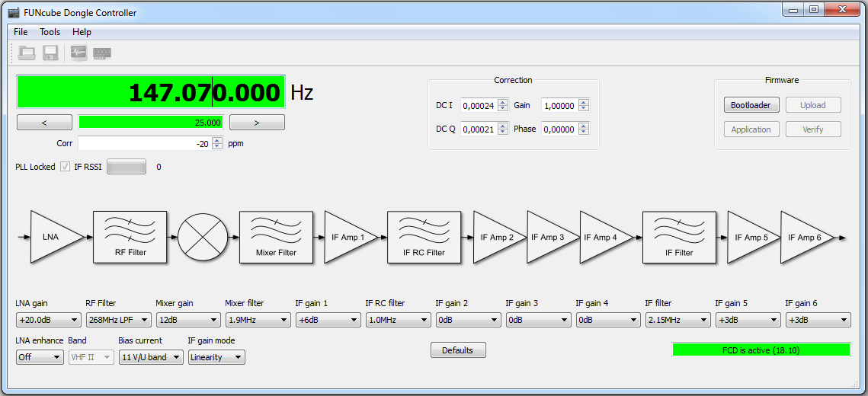The image size is (868, 396).
Task: Open the IF gain 2 dropdown
Action: (469, 320)
